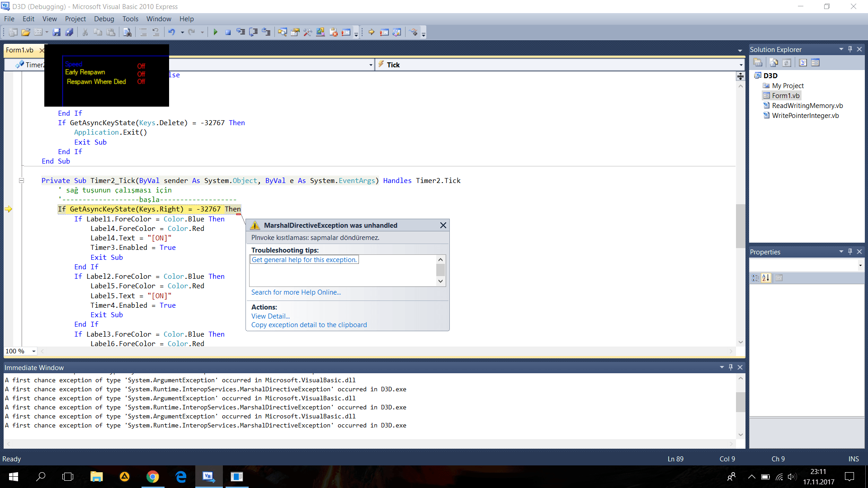Close the Immediate Window panel
Viewport: 868px width, 488px height.
(740, 367)
